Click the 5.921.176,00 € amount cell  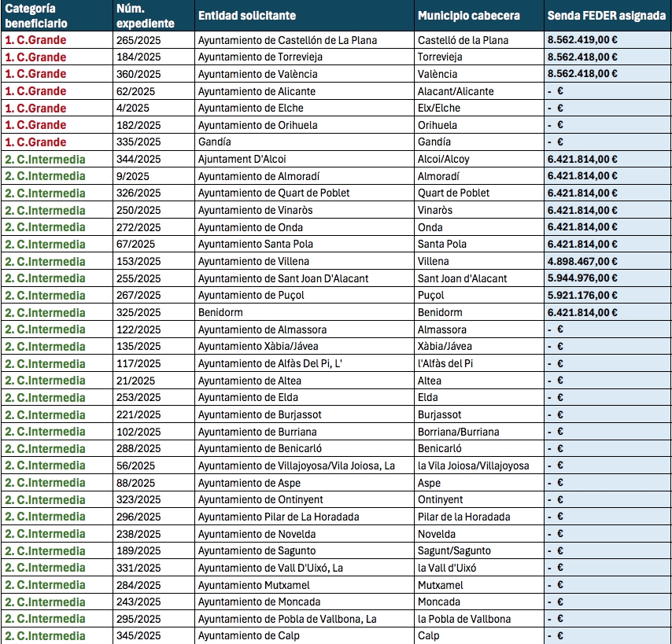click(x=582, y=296)
